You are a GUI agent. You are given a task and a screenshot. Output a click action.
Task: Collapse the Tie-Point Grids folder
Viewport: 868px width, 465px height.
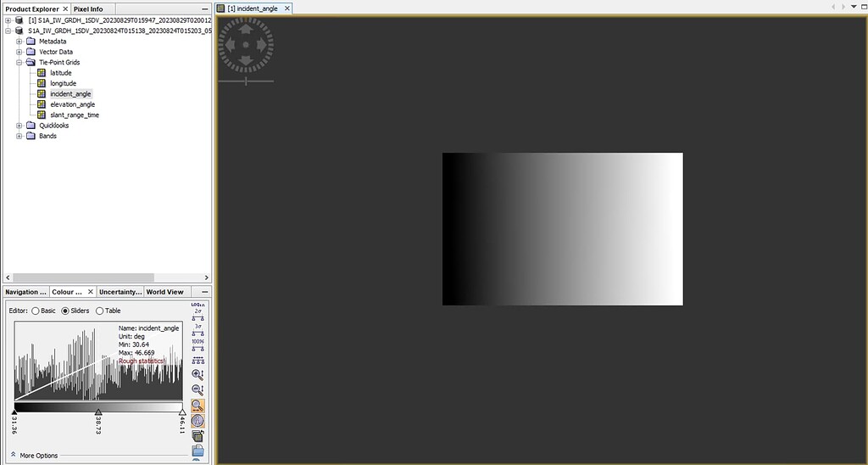click(19, 62)
